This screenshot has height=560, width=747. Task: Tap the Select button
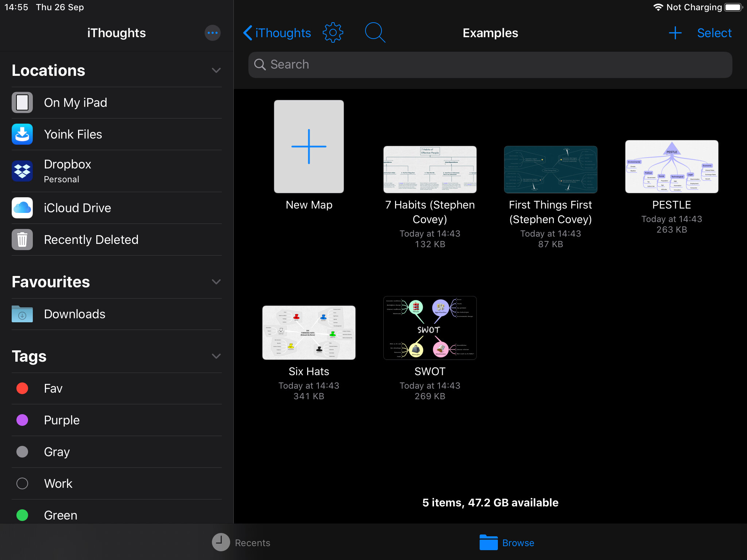(714, 33)
